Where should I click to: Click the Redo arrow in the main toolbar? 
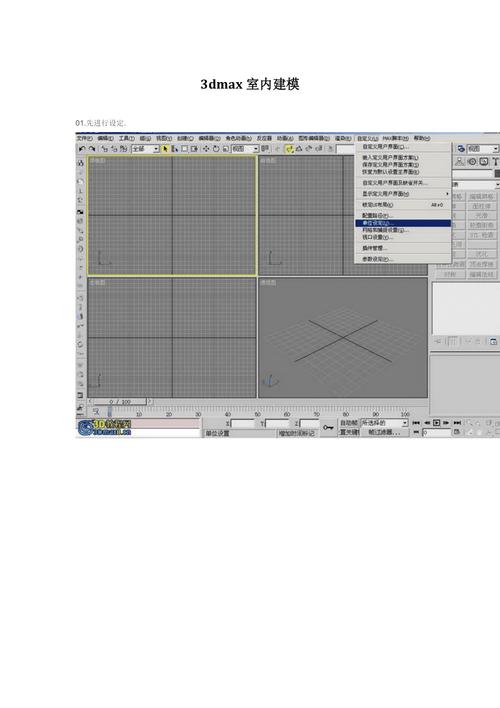click(92, 149)
